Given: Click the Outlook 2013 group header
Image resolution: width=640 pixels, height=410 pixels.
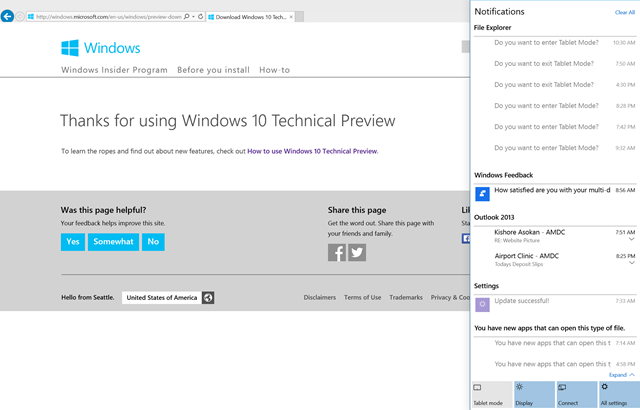Looking at the screenshot, I should 494,217.
